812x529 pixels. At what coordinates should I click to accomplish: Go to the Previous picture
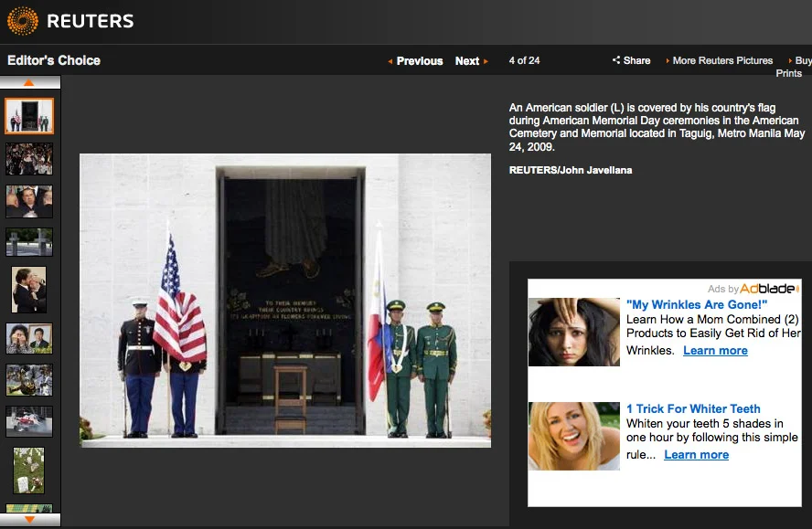pos(415,61)
